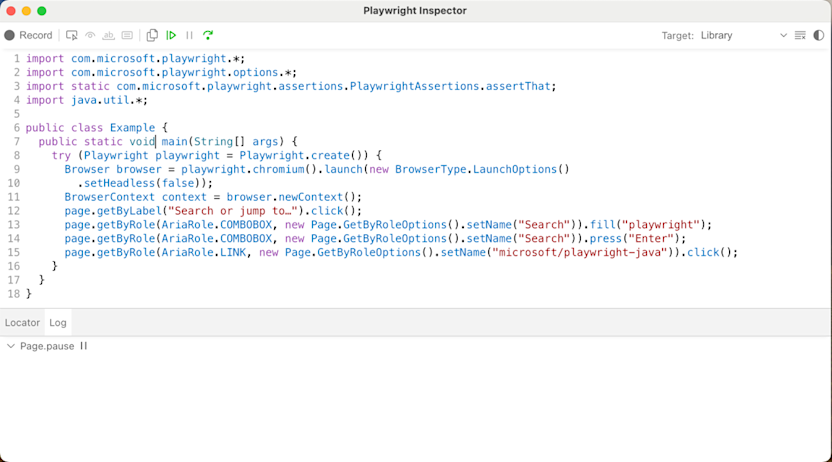Step over with the green arrow icon
This screenshot has width=832, height=462.
coord(208,36)
